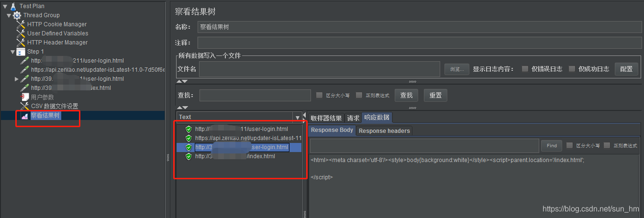The height and width of the screenshot is (218, 644).
Task: Enable 仅成功日志 checkbox
Action: click(x=572, y=69)
